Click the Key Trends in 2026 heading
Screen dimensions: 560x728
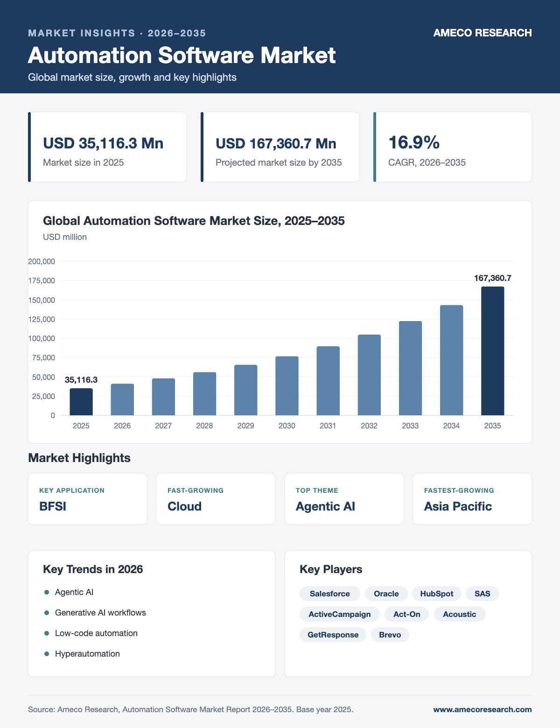click(93, 569)
